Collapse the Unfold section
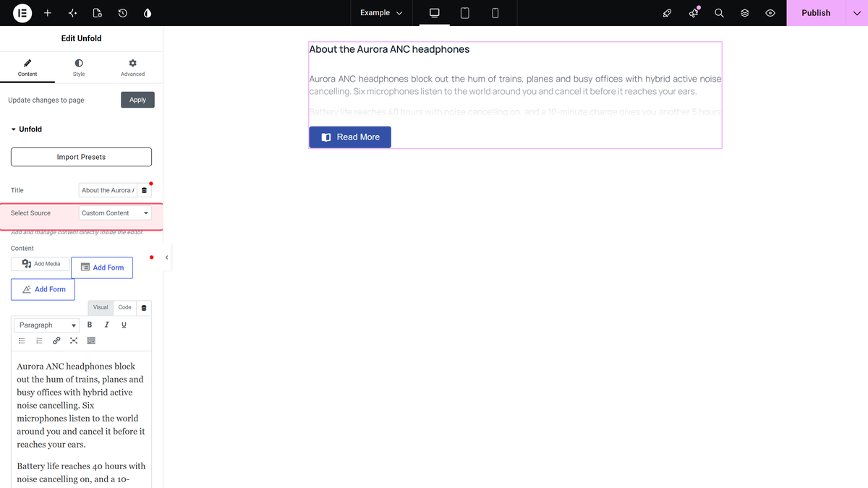 pos(27,129)
